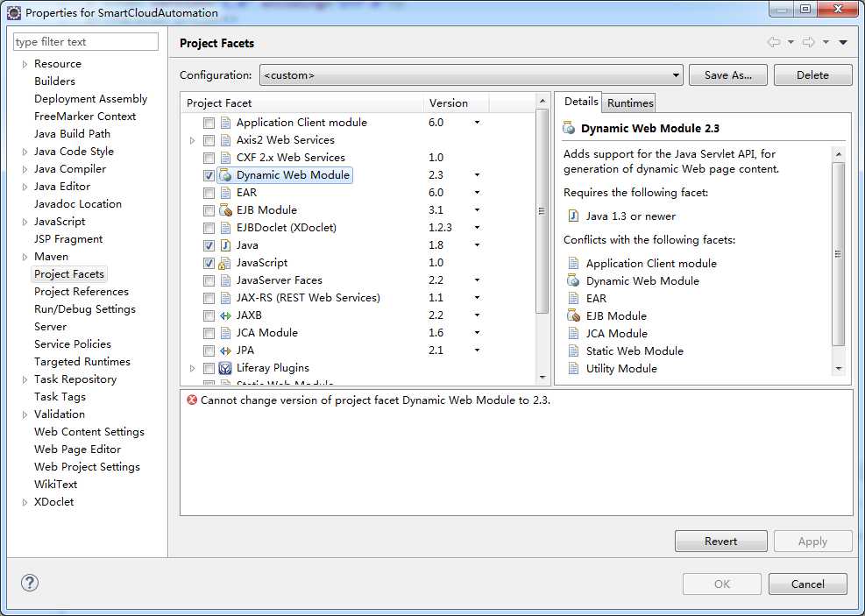This screenshot has width=865, height=616.
Task: Click the JAX-RS file icon
Action: [225, 298]
